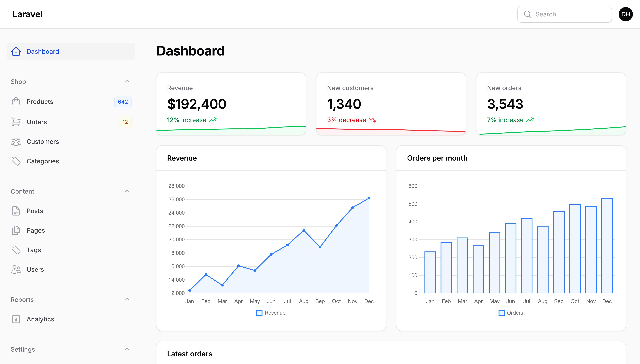Click the Users people icon

click(16, 269)
